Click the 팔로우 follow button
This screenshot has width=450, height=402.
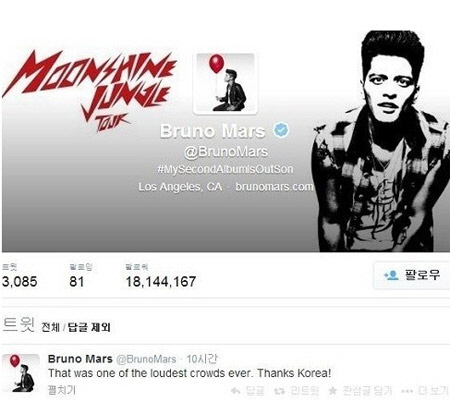(412, 275)
